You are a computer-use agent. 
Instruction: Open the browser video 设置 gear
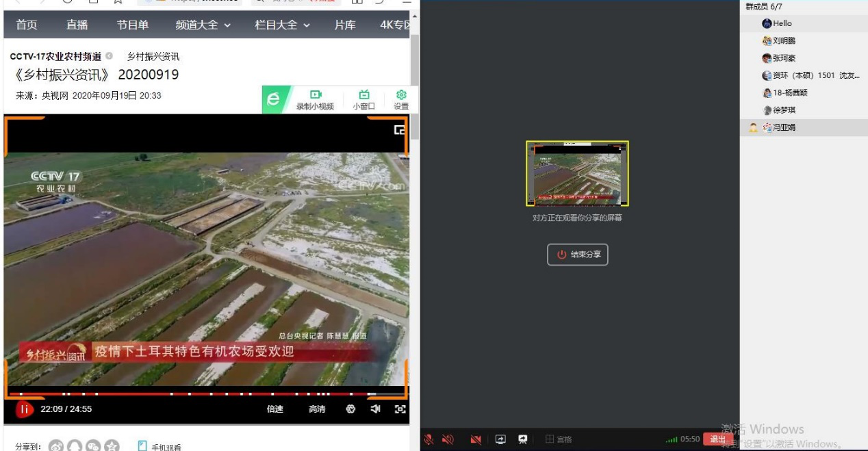[x=402, y=100]
